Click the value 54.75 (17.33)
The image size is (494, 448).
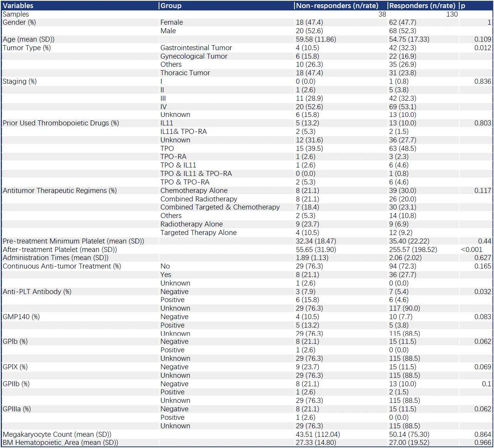[x=409, y=39]
